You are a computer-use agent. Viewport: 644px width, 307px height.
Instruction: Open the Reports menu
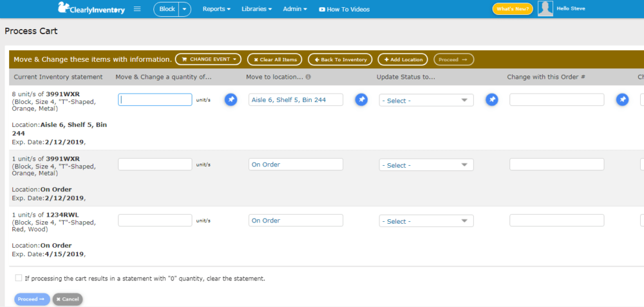tap(216, 9)
